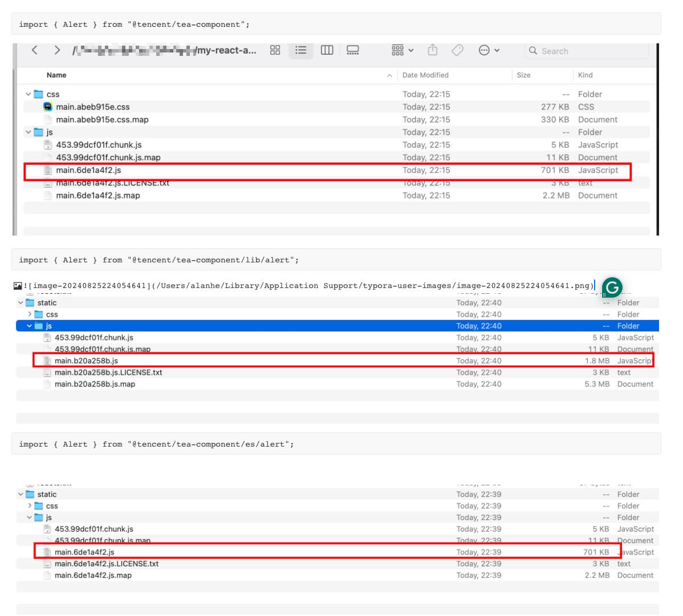The image size is (683, 616).
Task: Collapse the static folder at 22:40
Action: (x=21, y=302)
